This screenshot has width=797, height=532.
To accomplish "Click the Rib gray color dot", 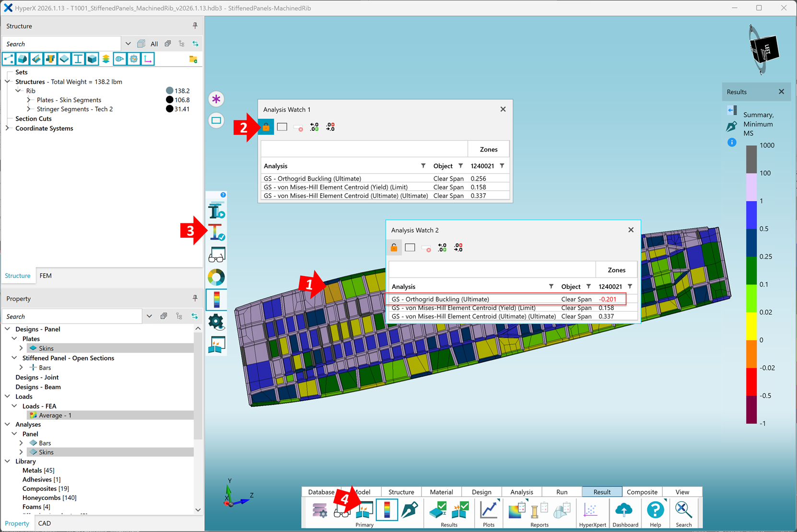I will coord(169,91).
